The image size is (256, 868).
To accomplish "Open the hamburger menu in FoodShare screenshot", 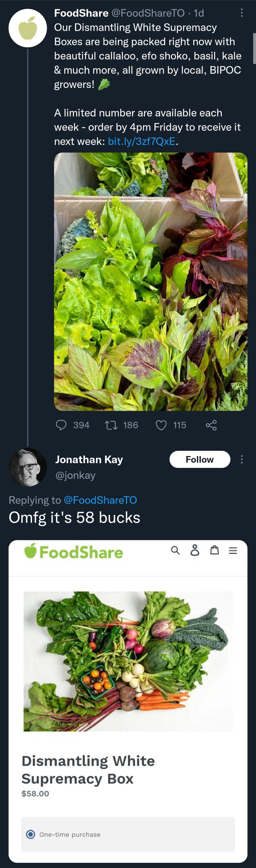I will click(x=233, y=550).
